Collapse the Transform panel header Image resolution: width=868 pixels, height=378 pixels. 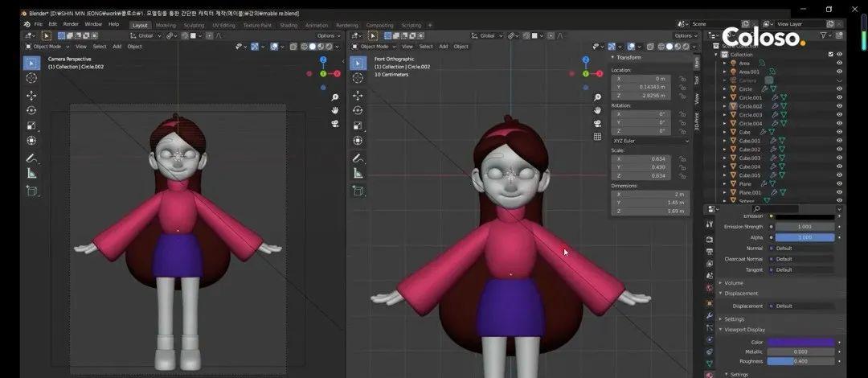(628, 58)
